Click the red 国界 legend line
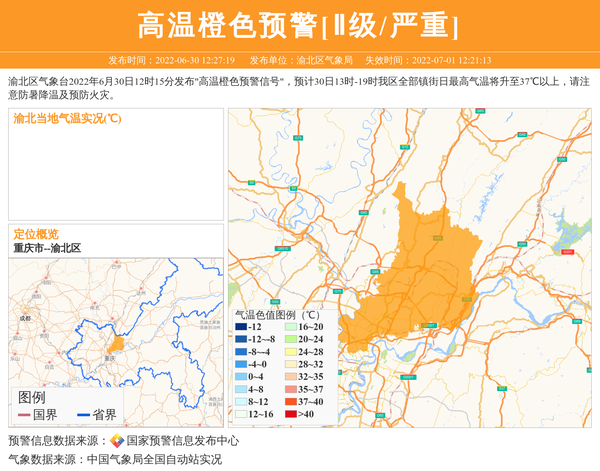 pos(23,415)
